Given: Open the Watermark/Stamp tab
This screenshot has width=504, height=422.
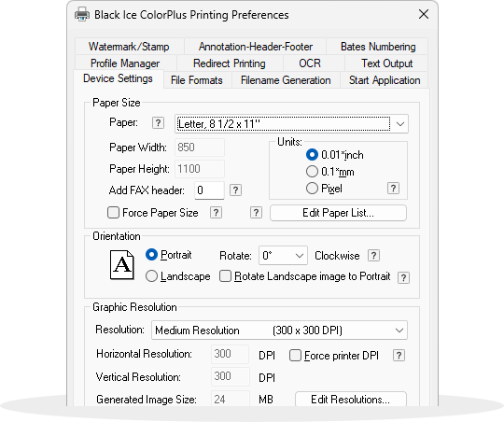Looking at the screenshot, I should [x=129, y=47].
